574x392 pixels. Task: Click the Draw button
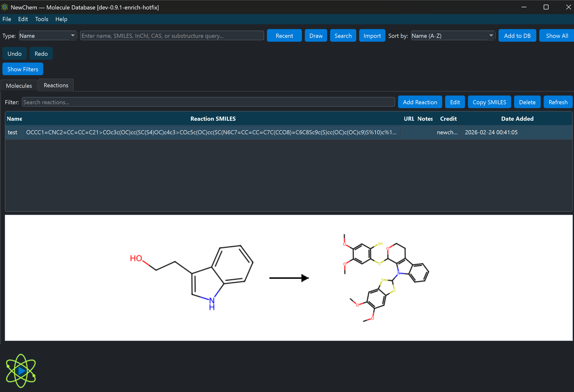316,35
